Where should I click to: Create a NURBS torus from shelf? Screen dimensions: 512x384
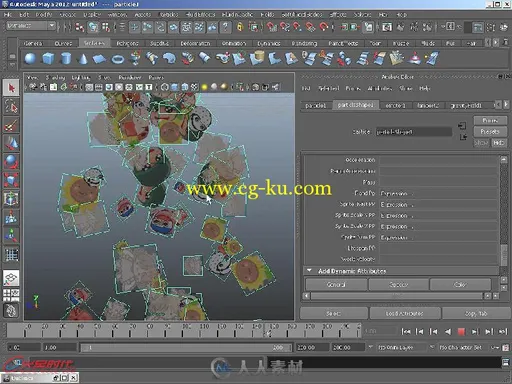(x=118, y=59)
